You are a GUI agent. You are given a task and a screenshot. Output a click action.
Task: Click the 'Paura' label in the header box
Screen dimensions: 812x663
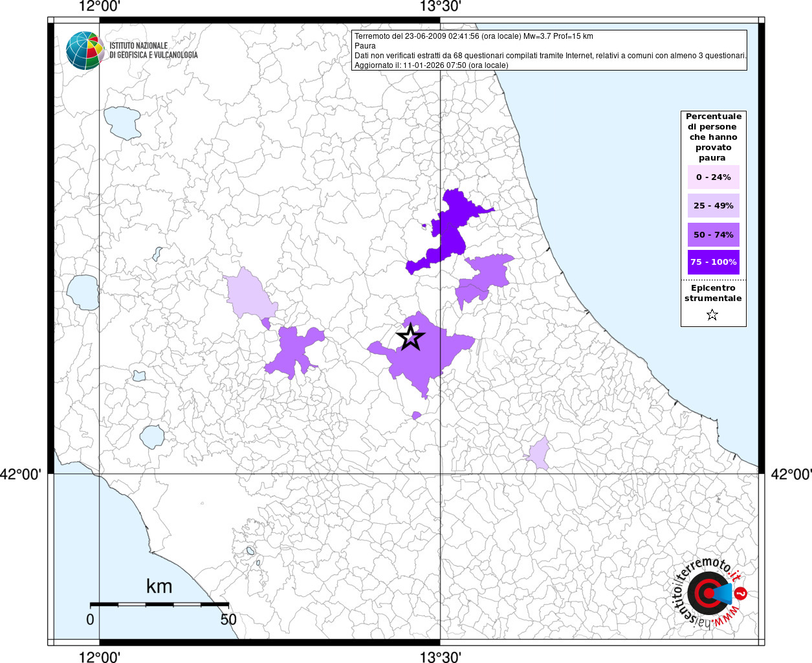click(x=365, y=46)
